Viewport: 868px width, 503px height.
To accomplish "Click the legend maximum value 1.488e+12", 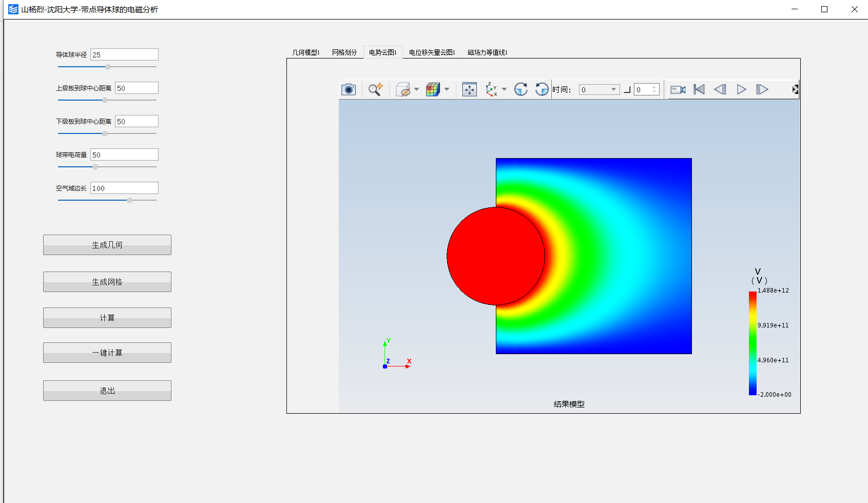I will pyautogui.click(x=773, y=291).
